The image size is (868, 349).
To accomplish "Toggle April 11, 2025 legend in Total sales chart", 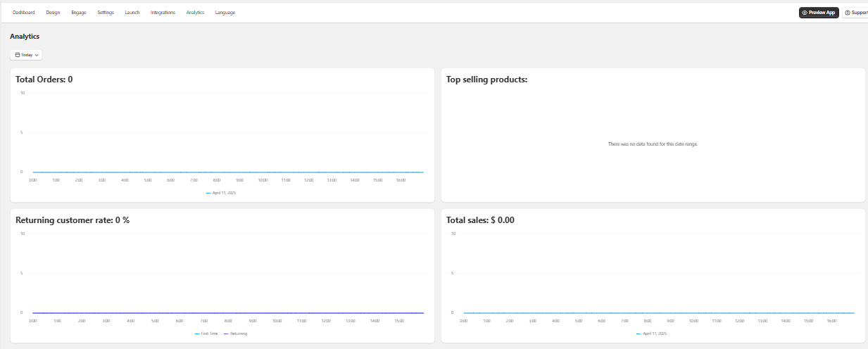I will [x=652, y=334].
